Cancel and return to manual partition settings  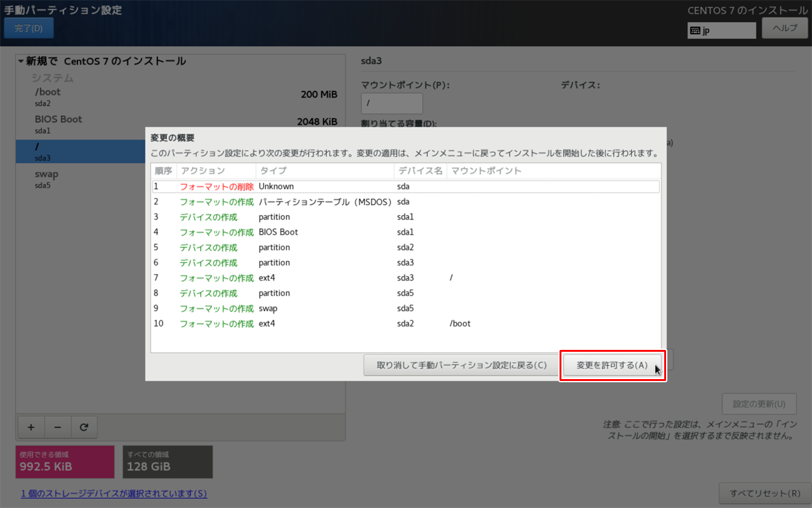point(461,365)
